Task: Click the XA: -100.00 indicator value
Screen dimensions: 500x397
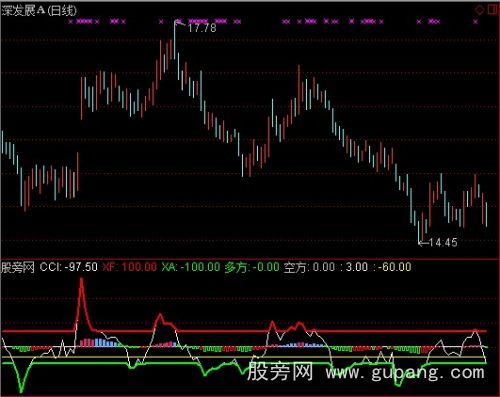Action: coord(191,267)
